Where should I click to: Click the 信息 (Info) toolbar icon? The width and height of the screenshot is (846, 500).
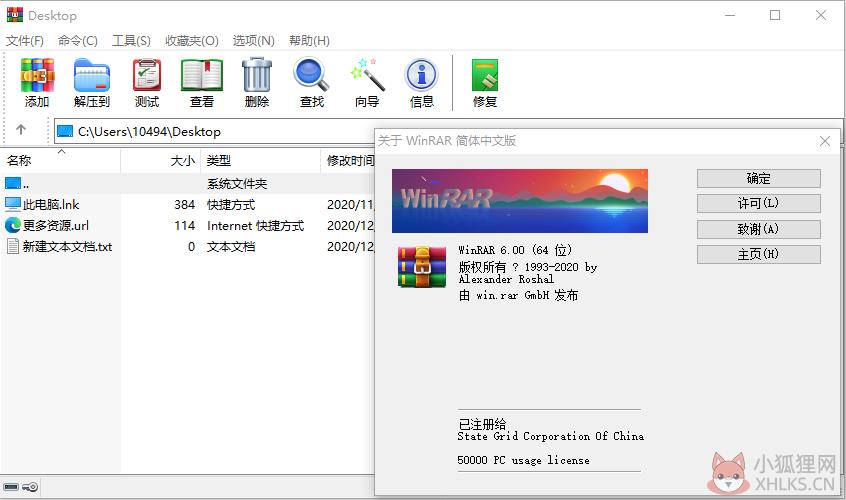coord(421,76)
